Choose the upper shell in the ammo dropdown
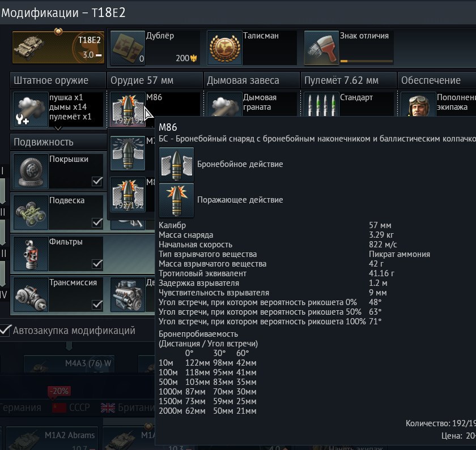 (x=127, y=153)
